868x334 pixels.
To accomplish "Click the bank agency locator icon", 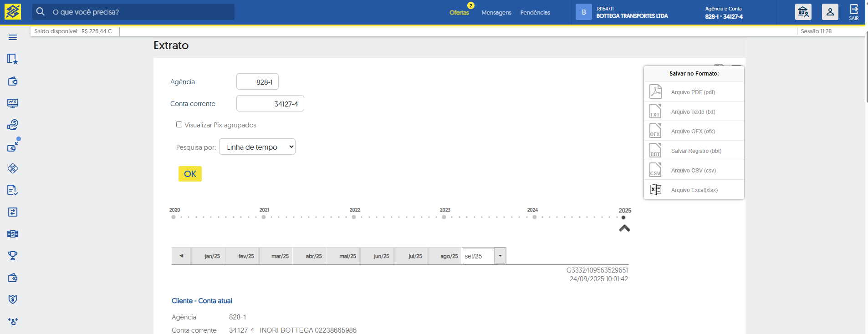I will pos(803,12).
